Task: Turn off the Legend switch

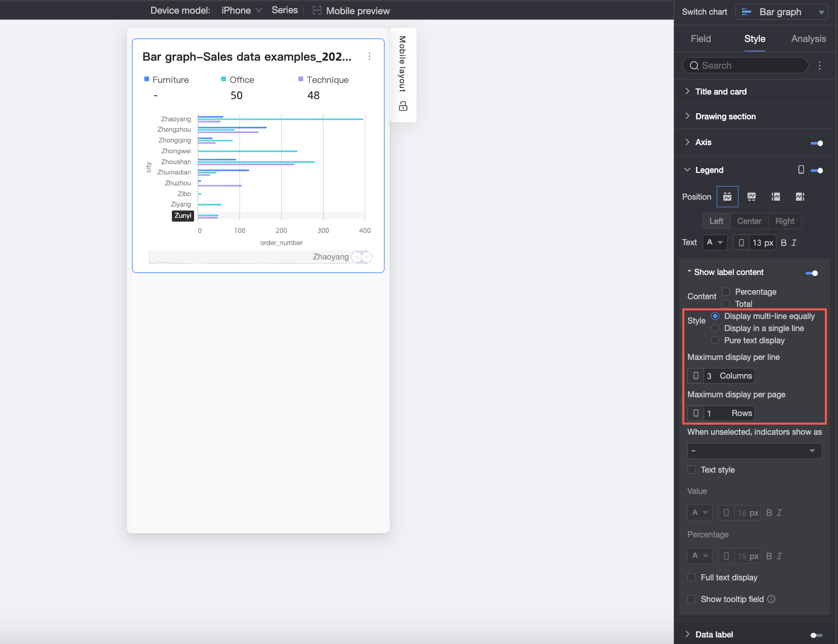Action: [x=817, y=170]
